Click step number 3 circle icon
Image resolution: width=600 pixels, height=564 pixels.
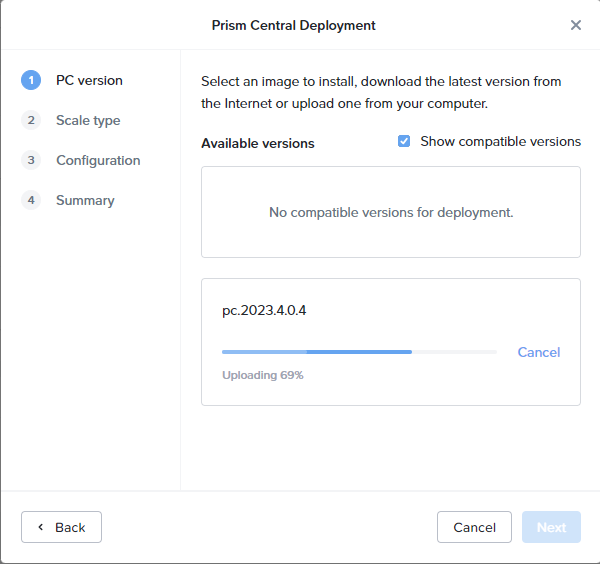pos(31,160)
